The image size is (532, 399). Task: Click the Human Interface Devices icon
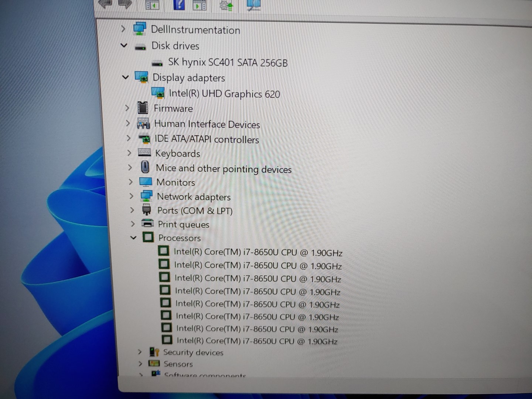143,123
